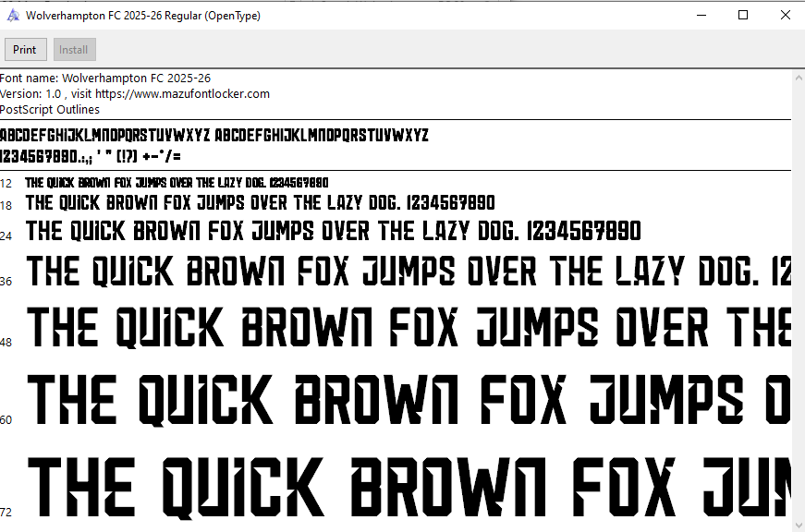The width and height of the screenshot is (805, 532).
Task: Click the 72-point size label
Action: (6, 512)
